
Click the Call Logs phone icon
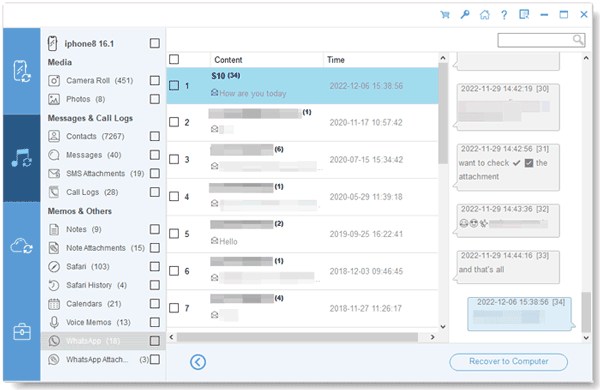[54, 192]
